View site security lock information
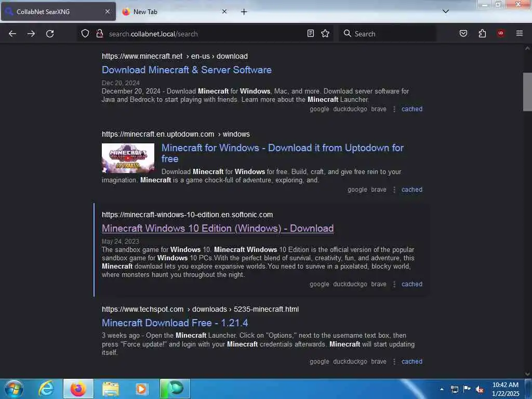The image size is (532, 399). pyautogui.click(x=100, y=34)
